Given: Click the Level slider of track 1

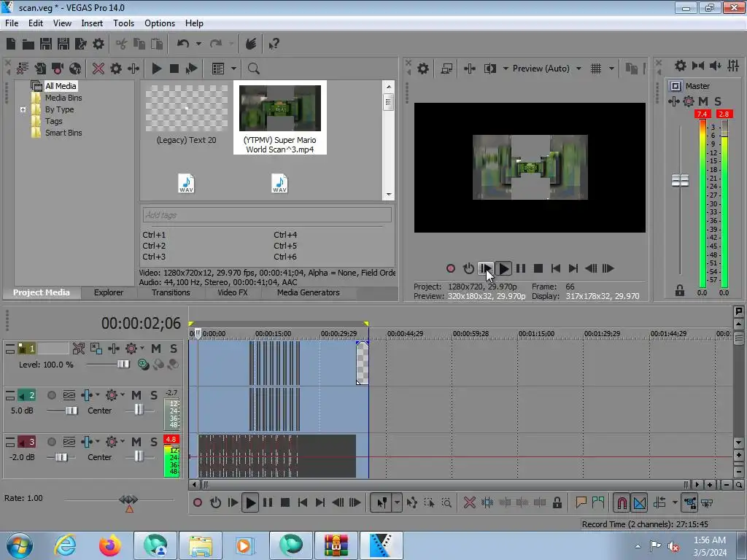Looking at the screenshot, I should pos(123,365).
